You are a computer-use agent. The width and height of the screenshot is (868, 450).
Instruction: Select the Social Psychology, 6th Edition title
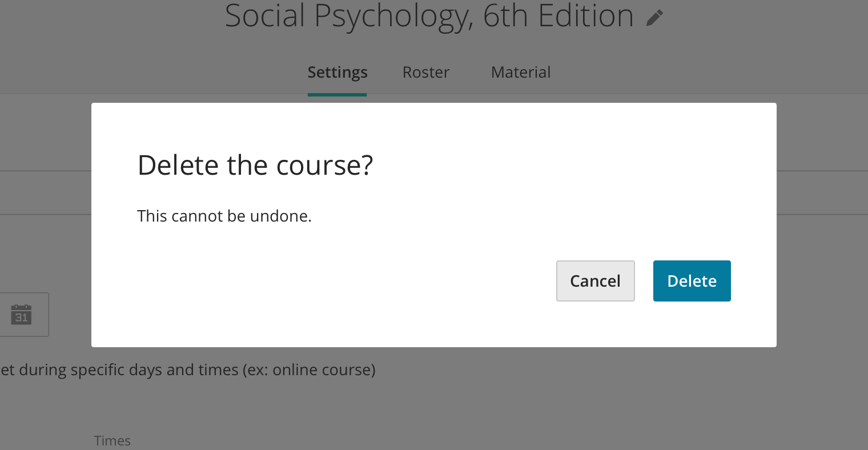[429, 16]
